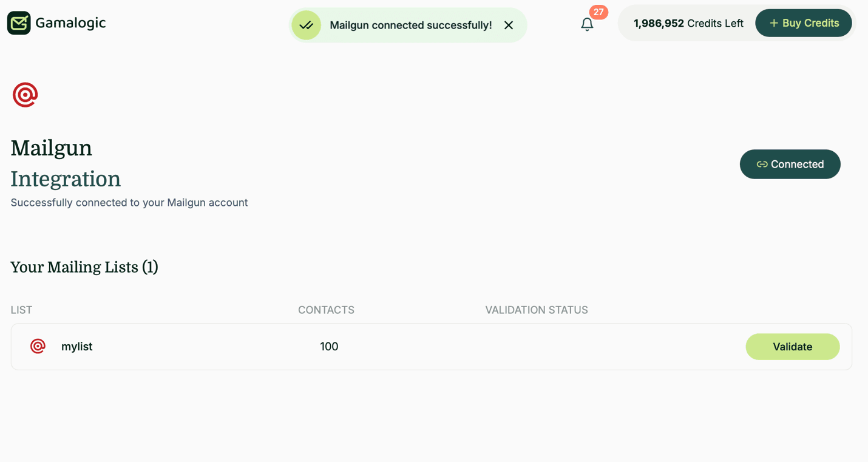The width and height of the screenshot is (868, 462).
Task: Validate the mylist mailing list
Action: click(x=792, y=347)
